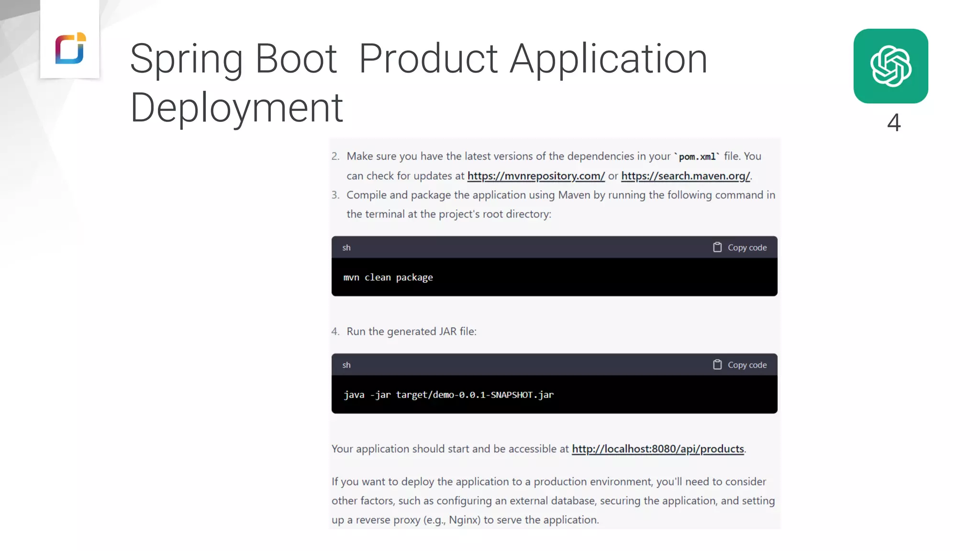Click the pom.xml inline code text
Image resolution: width=980 pixels, height=551 pixels.
pos(697,157)
